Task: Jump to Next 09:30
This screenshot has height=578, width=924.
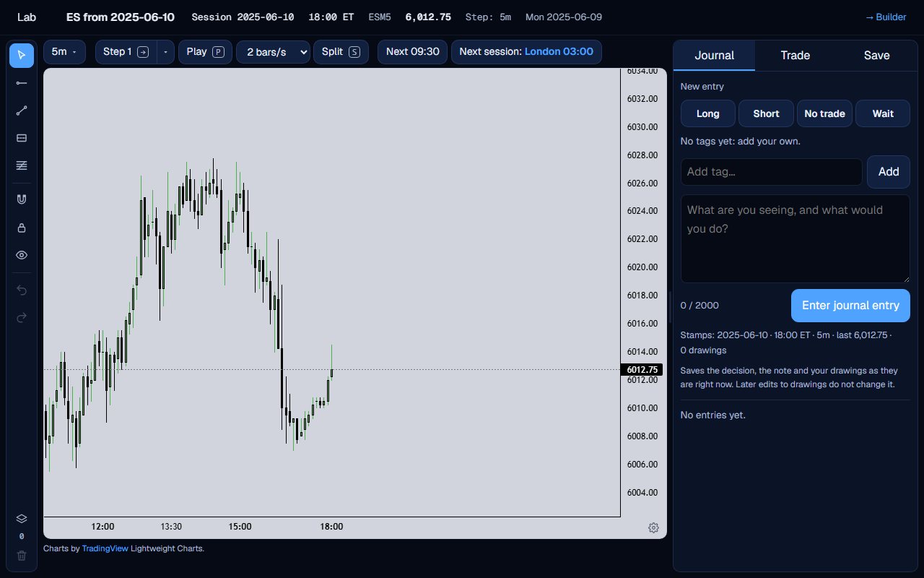Action: point(412,52)
